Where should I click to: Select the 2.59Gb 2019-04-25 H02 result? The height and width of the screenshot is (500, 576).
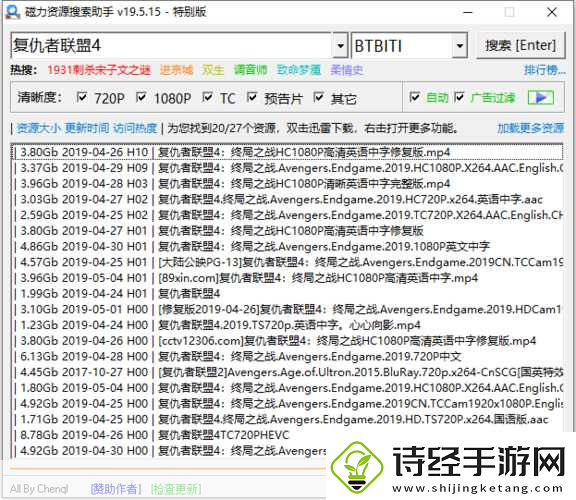[x=288, y=215]
